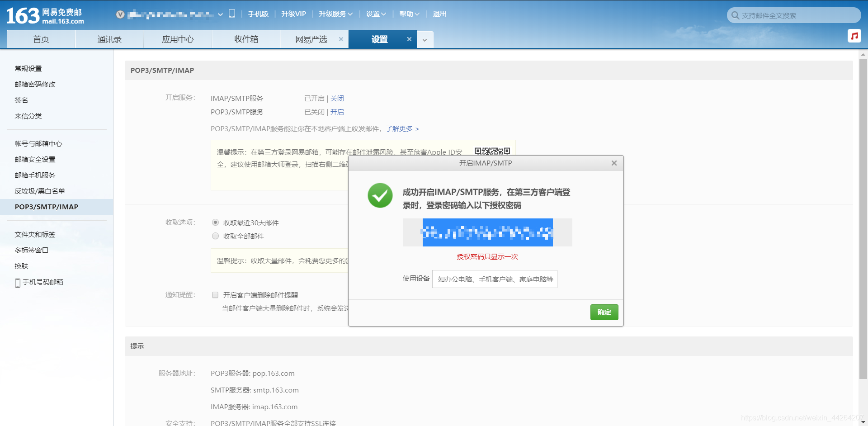Click the mobile phone icon in the top bar

pos(232,14)
